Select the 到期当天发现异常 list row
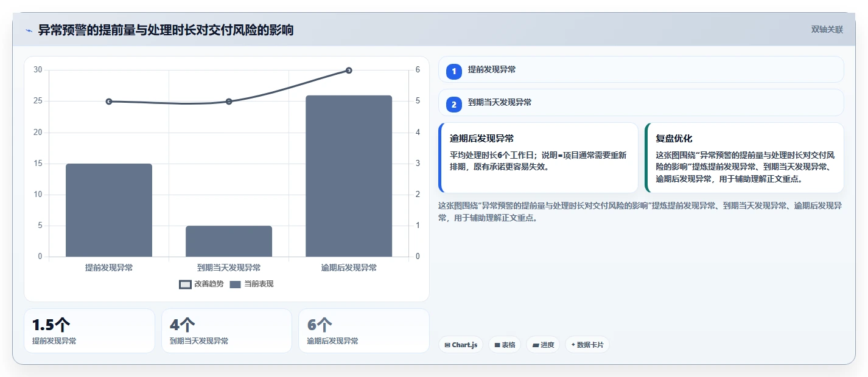 pos(641,102)
